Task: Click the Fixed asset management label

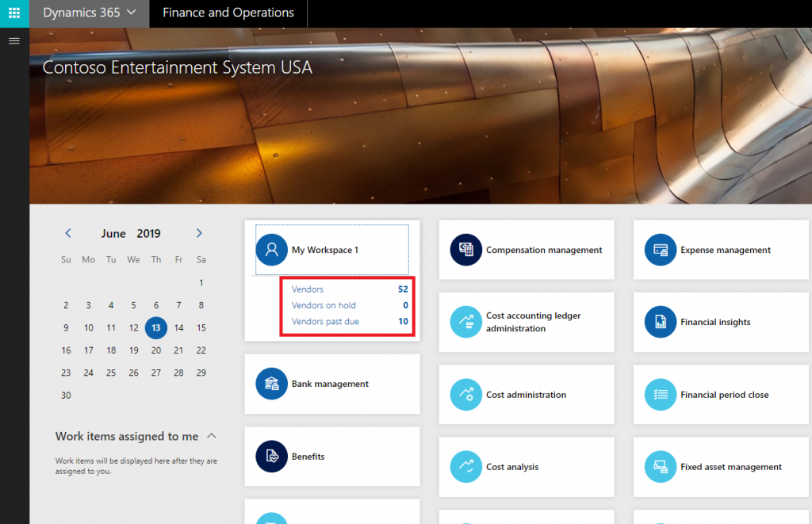Action: pos(731,467)
